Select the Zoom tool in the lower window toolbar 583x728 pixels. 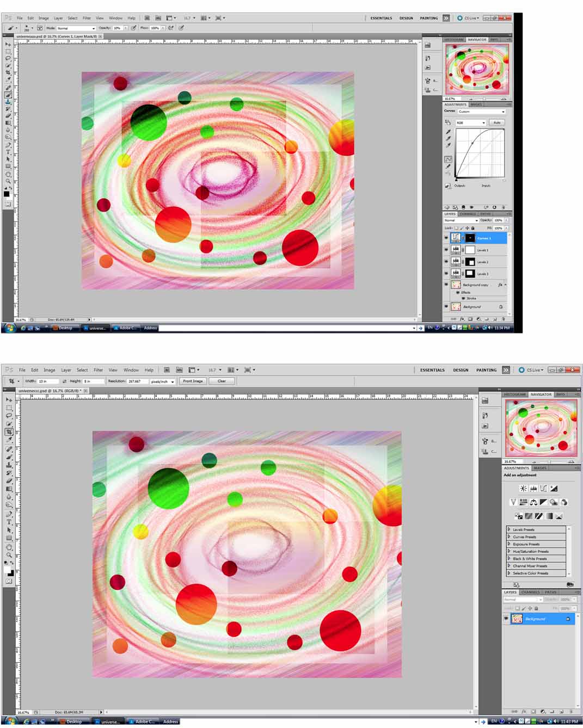coord(9,555)
